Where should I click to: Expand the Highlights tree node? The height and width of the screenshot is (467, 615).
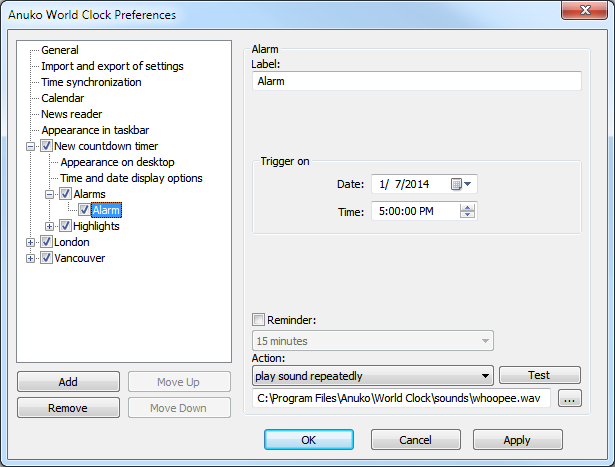[50, 226]
